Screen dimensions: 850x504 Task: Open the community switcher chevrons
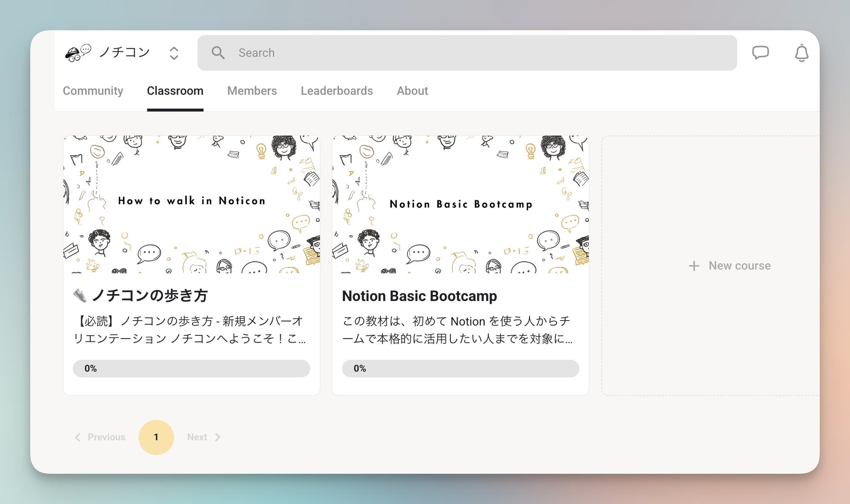tap(174, 53)
